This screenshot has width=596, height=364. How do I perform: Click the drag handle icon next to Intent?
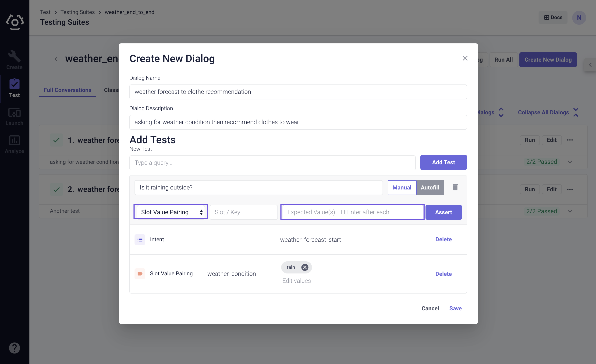point(139,239)
